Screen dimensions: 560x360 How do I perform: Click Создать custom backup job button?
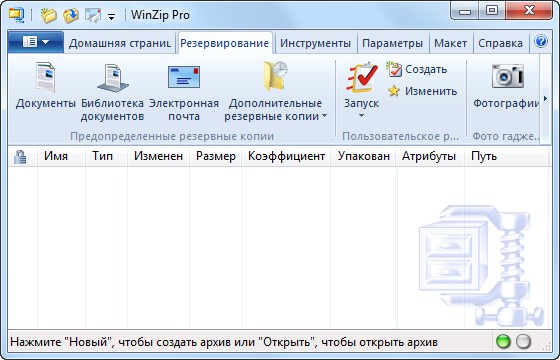416,69
